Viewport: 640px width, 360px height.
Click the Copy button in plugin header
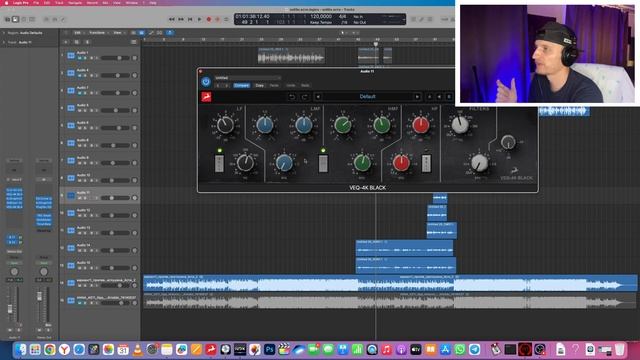pos(260,85)
